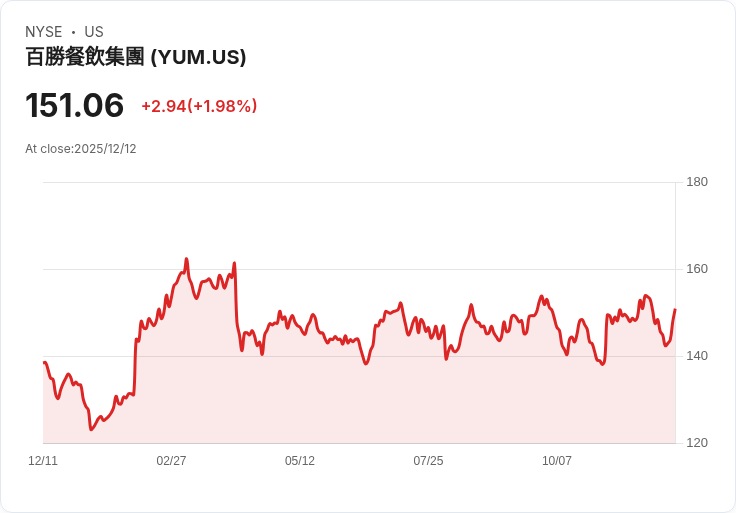Click the +2.94(+1.98%) change value
Screen dimensions: 736x513
pos(199,106)
